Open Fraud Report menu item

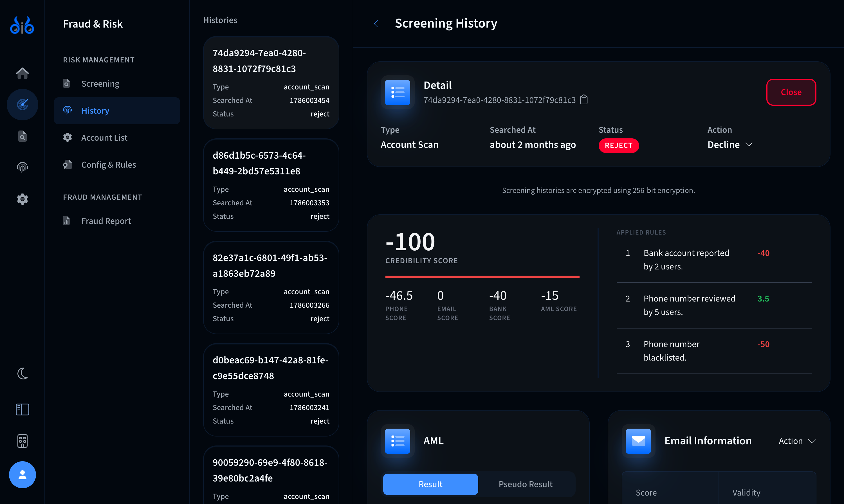(x=117, y=221)
